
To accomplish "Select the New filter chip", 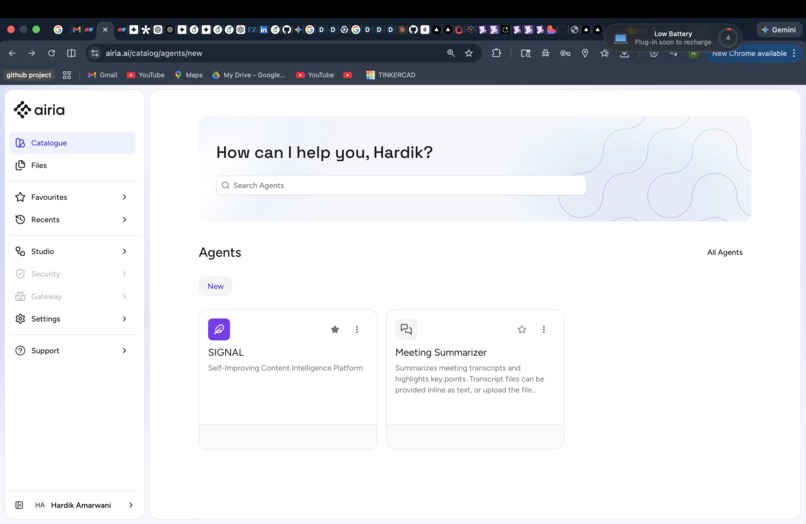I will 215,286.
